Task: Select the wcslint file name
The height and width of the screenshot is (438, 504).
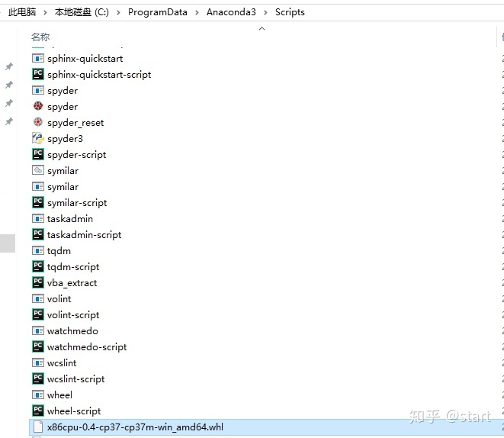Action: pos(62,363)
